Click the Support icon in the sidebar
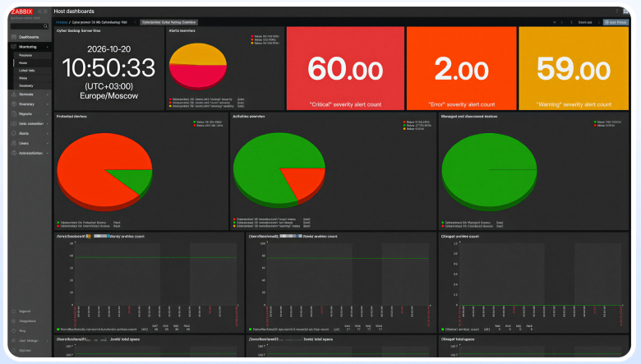The image size is (641, 364). pyautogui.click(x=14, y=311)
